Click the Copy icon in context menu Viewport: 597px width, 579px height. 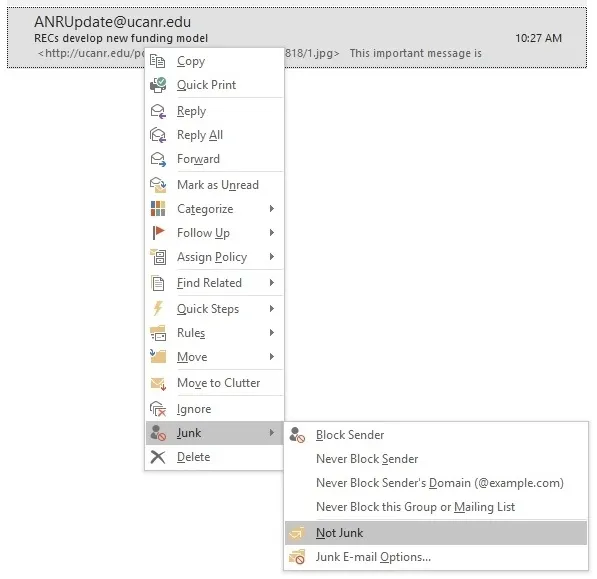click(x=157, y=61)
